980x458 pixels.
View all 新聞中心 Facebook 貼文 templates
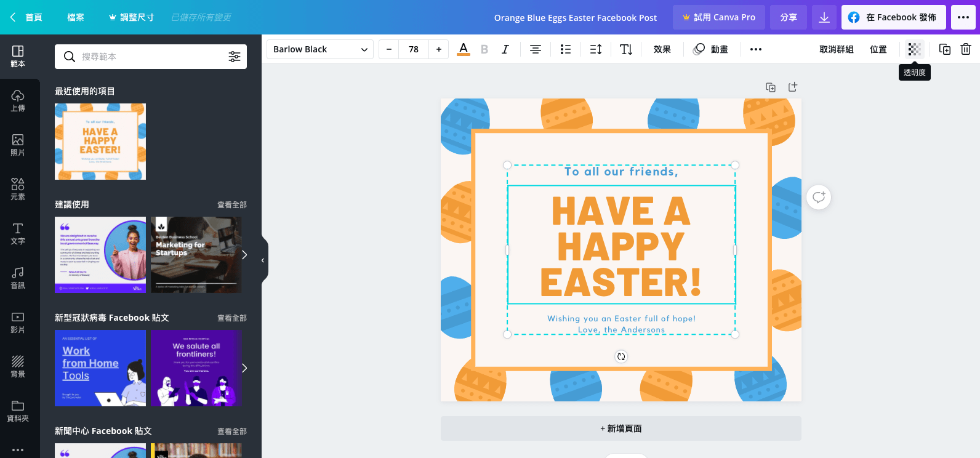[x=232, y=432]
